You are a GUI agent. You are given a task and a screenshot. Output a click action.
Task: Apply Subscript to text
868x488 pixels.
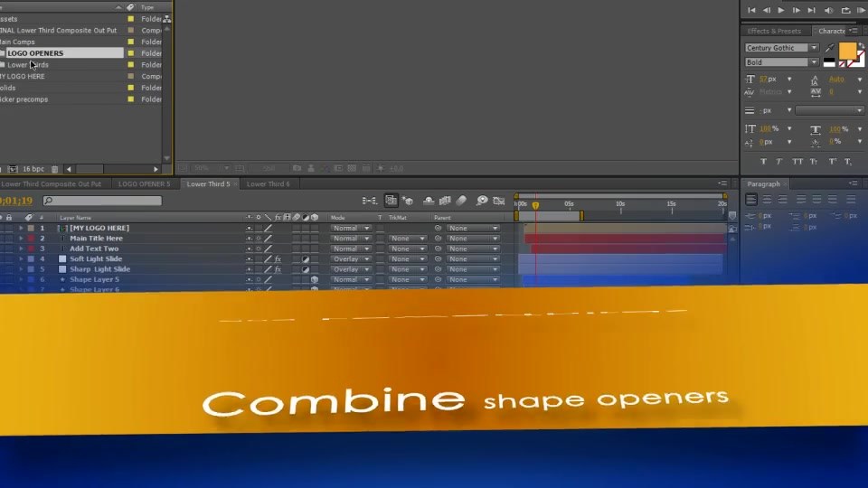click(848, 162)
